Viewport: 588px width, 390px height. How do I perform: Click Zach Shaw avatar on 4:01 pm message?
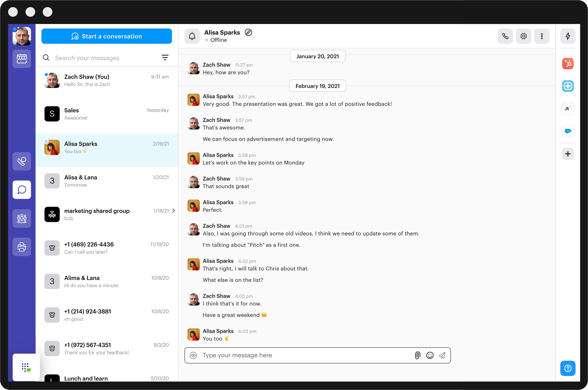[193, 229]
